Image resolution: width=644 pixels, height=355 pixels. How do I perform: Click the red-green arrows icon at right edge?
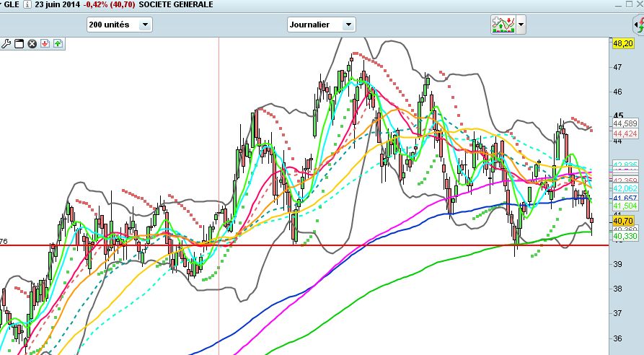pos(639,25)
